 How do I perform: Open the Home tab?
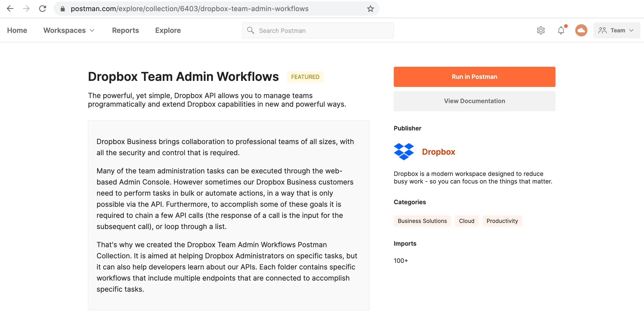(x=17, y=30)
